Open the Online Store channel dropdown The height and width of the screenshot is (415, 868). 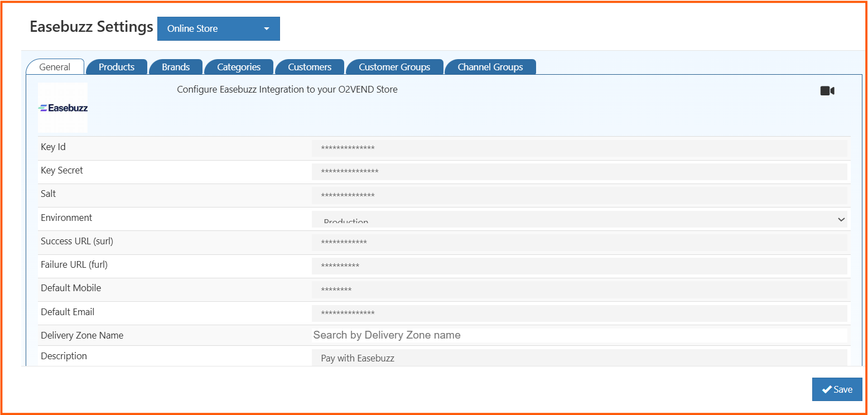tap(218, 28)
